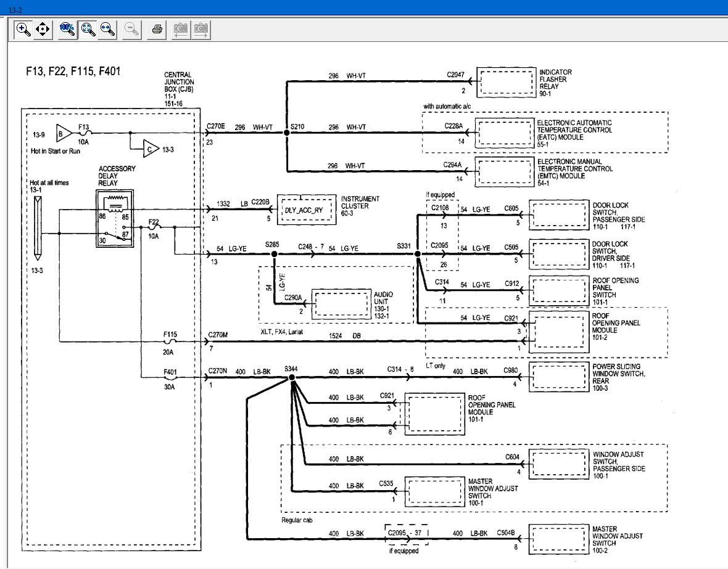The width and height of the screenshot is (728, 569).
Task: Select the Audio Unit component box
Action: coord(341,303)
